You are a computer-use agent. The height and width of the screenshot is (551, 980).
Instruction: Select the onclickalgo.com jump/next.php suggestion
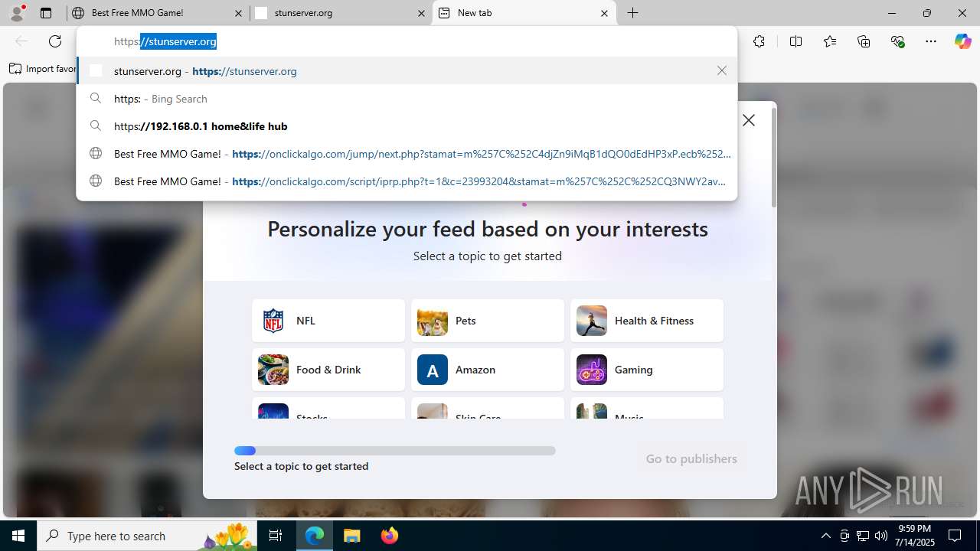tap(407, 154)
